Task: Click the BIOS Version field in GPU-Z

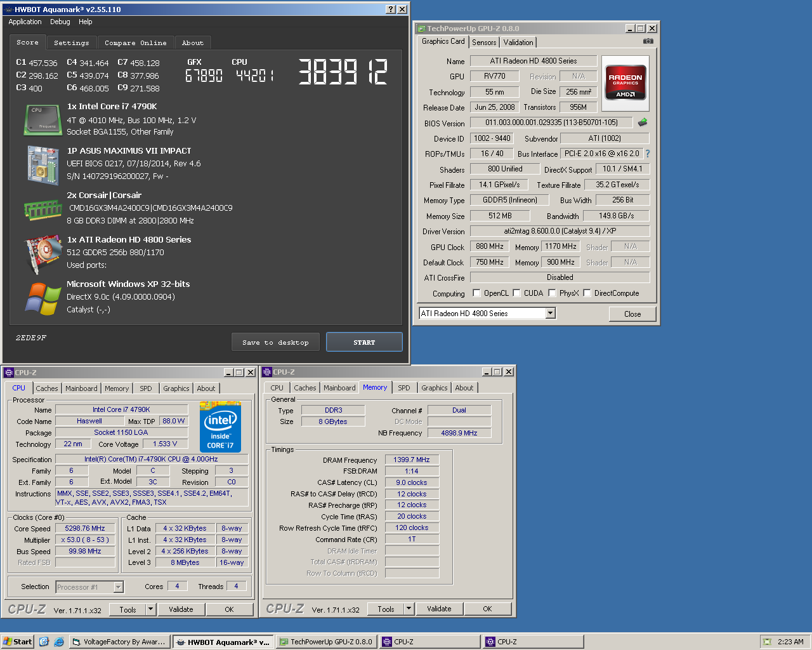Action: click(x=551, y=123)
